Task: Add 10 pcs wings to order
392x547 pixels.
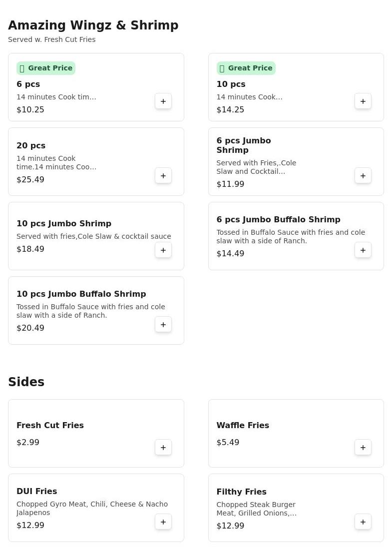Action: click(x=363, y=101)
